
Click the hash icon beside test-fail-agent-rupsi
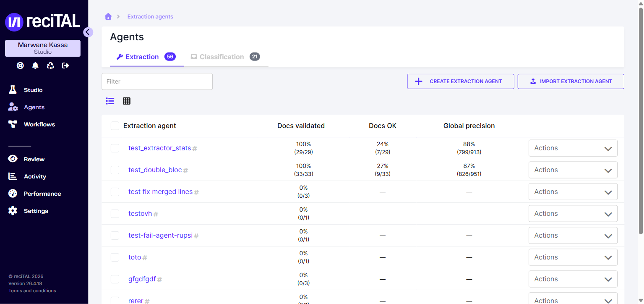(x=196, y=236)
